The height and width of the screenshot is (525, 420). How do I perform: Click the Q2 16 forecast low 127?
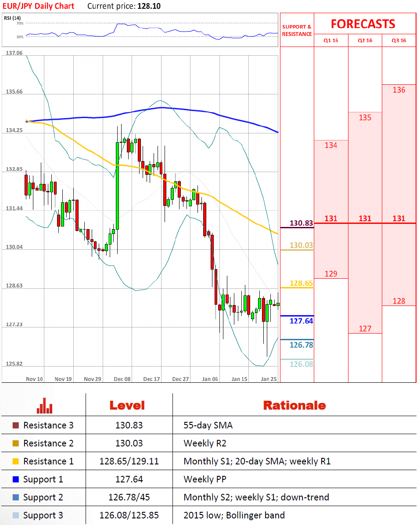click(365, 329)
